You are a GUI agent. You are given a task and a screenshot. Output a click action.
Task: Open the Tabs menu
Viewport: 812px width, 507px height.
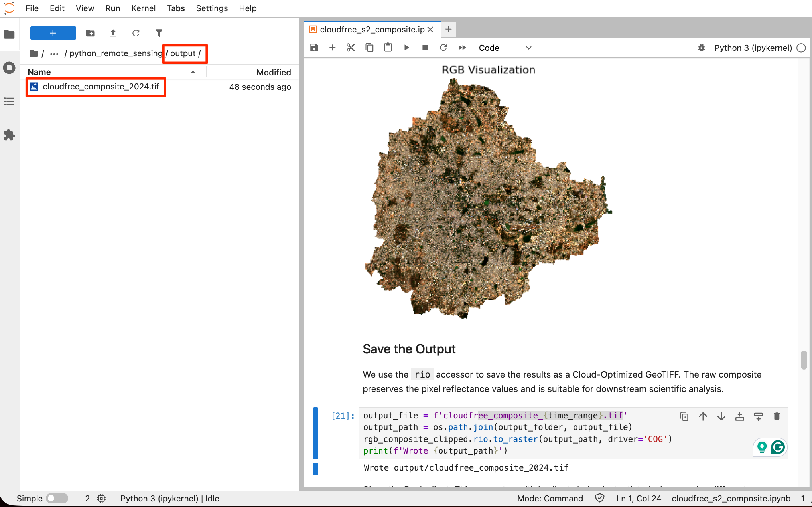click(x=176, y=8)
